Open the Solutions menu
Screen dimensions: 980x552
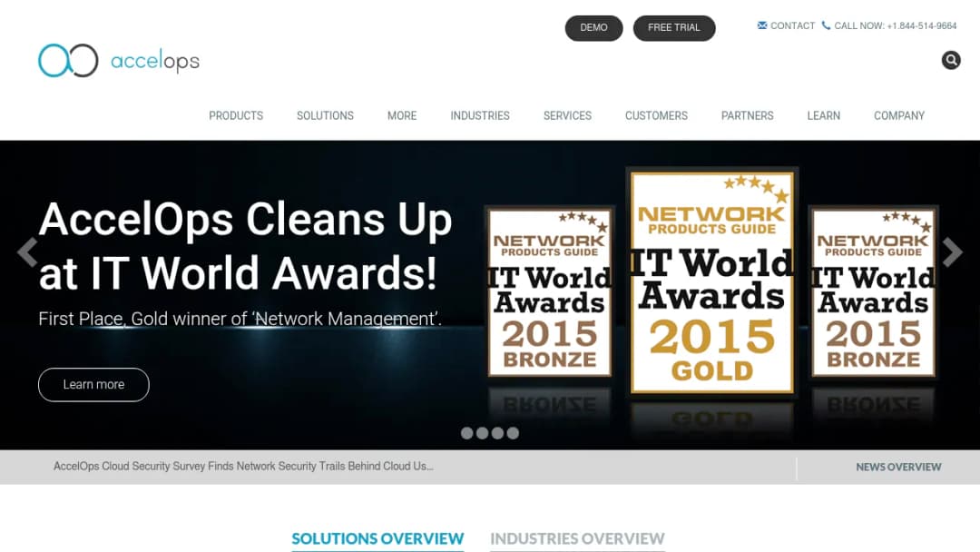coord(325,115)
